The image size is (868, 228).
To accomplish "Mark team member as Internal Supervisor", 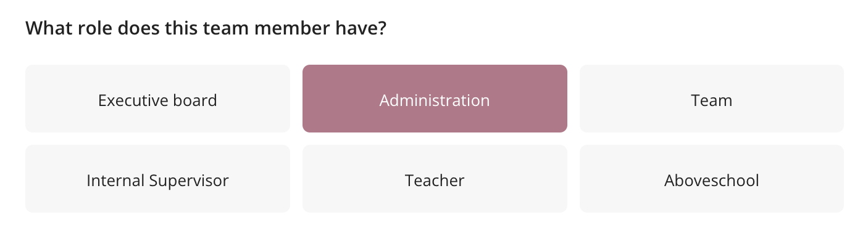I will 157,179.
